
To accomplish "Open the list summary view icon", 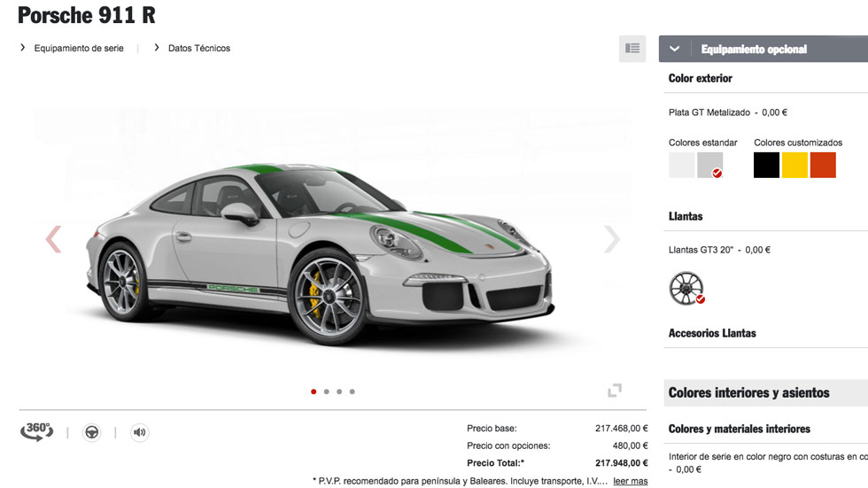I will pyautogui.click(x=632, y=49).
